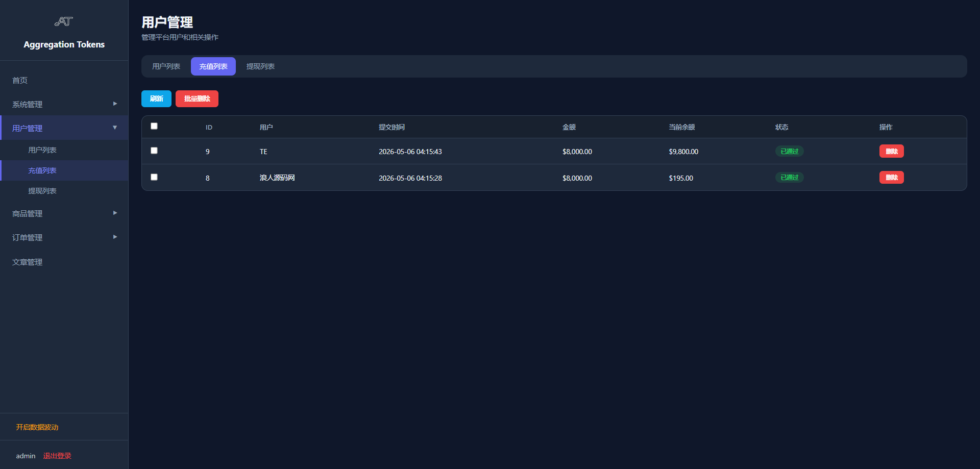Switch to the 提现列表 tab
This screenshot has height=469, width=980.
click(260, 66)
